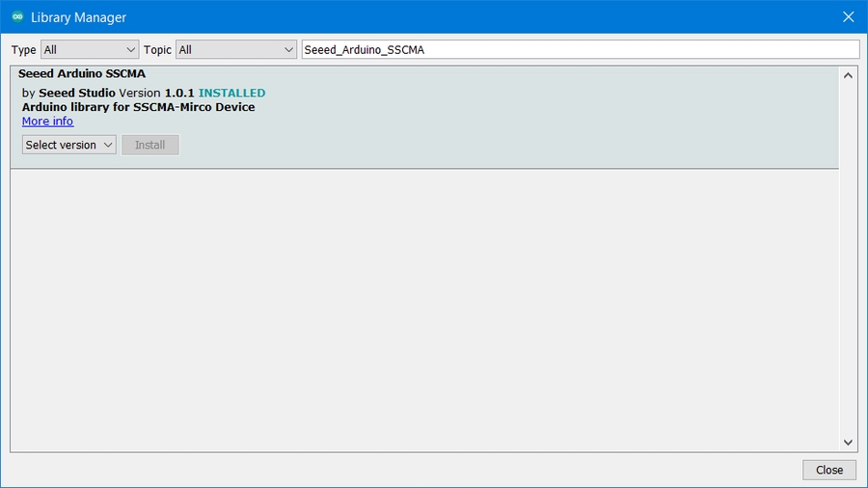Click the vertical scrollbar track in results
Image resolution: width=868 pixels, height=488 pixels.
coord(848,260)
